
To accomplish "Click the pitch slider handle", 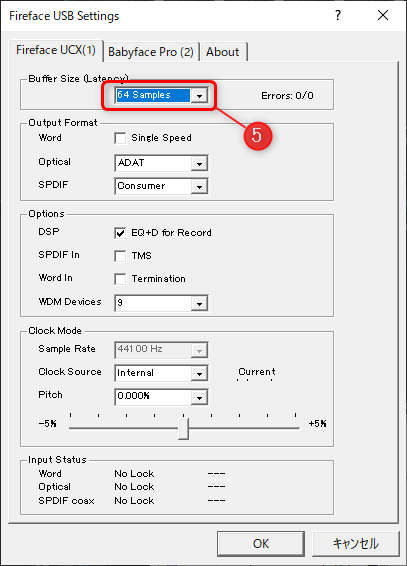I will [x=183, y=429].
